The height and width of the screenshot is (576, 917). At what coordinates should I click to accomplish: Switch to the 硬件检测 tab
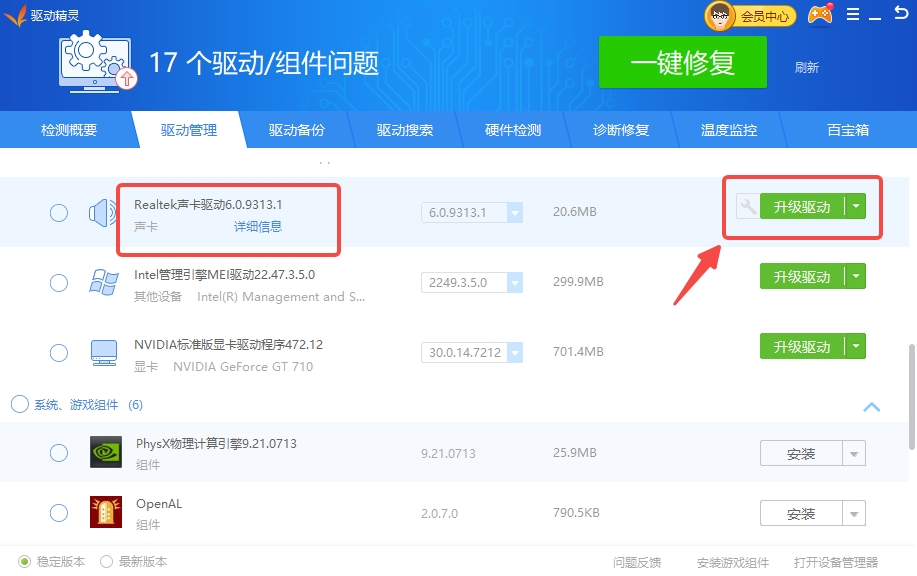tap(513, 130)
